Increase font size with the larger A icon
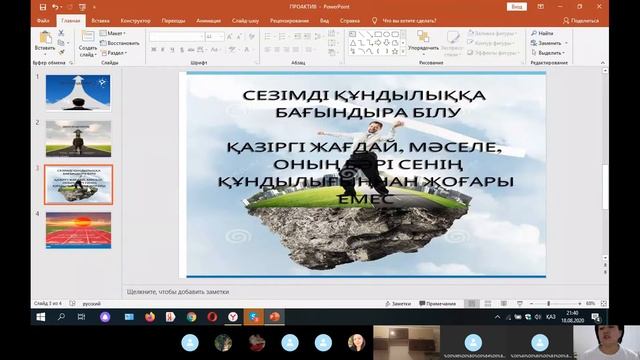The height and width of the screenshot is (360, 640). click(x=229, y=37)
